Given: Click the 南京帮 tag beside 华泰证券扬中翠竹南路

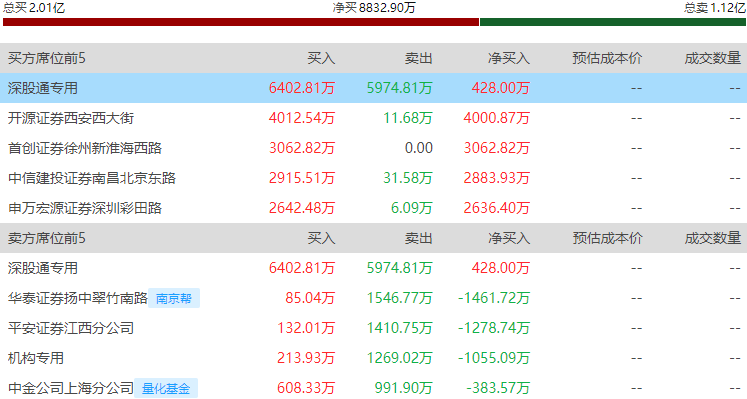Looking at the screenshot, I should [174, 299].
